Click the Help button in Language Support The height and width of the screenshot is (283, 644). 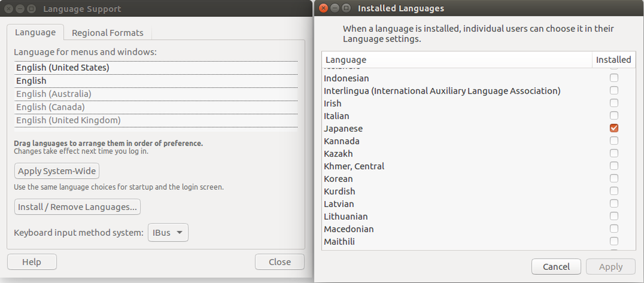tap(31, 262)
